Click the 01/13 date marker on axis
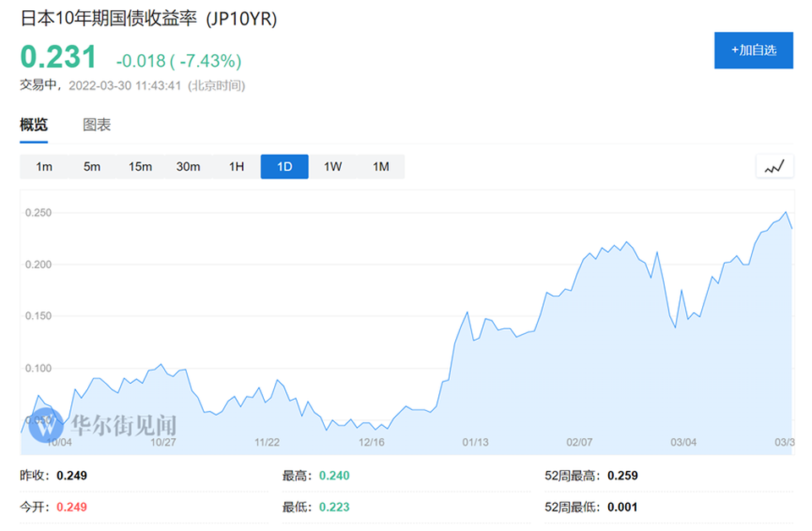 pyautogui.click(x=475, y=442)
